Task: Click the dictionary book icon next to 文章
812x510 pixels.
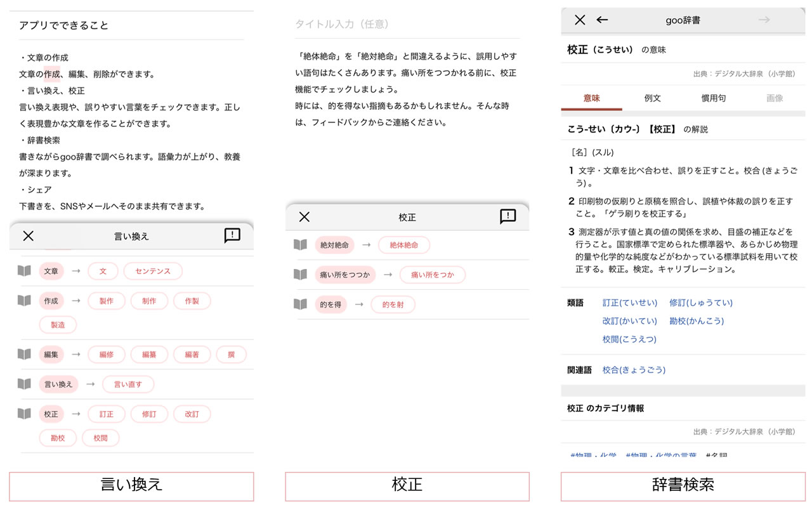Action: [x=24, y=270]
